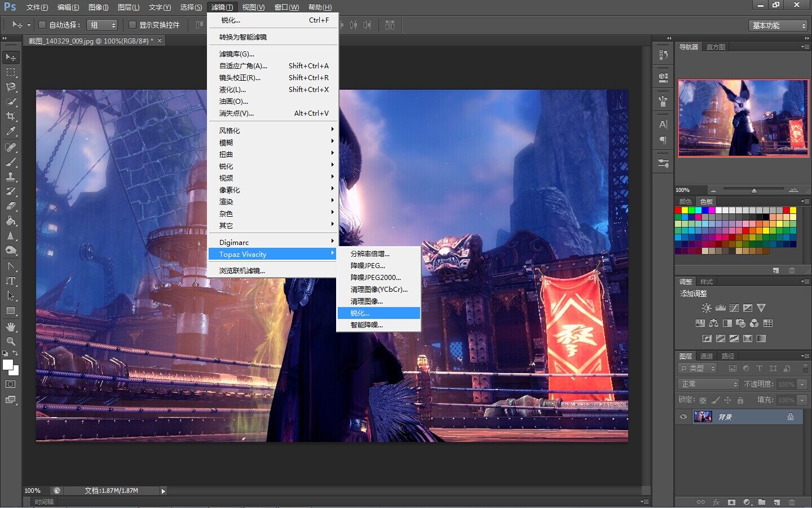The image size is (812, 508).
Task: Open the 文件(F) menu
Action: (x=37, y=7)
